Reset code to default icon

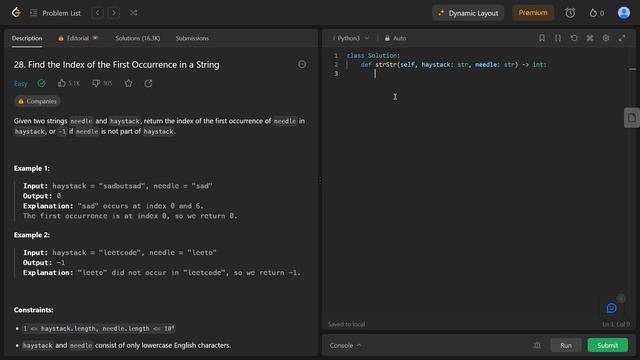pyautogui.click(x=574, y=38)
